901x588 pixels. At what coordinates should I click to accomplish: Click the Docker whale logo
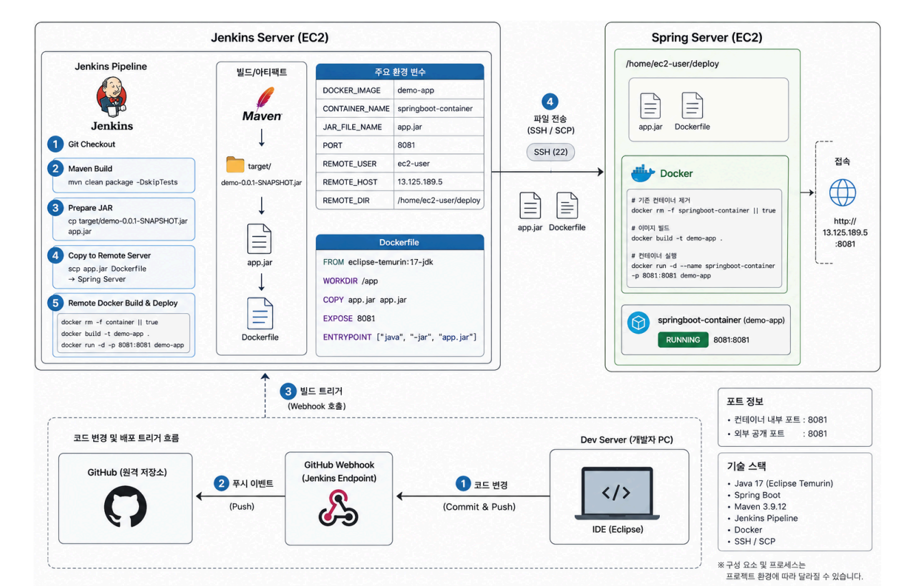(642, 173)
